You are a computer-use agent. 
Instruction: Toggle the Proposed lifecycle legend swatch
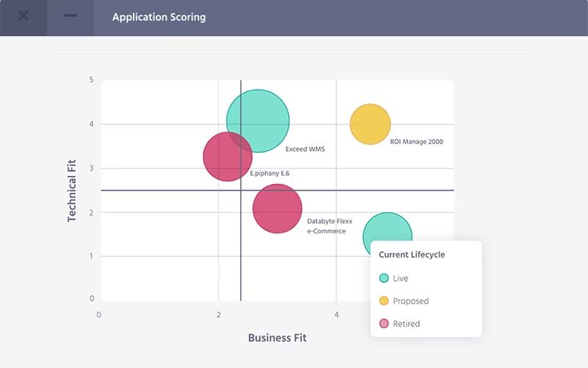(384, 301)
